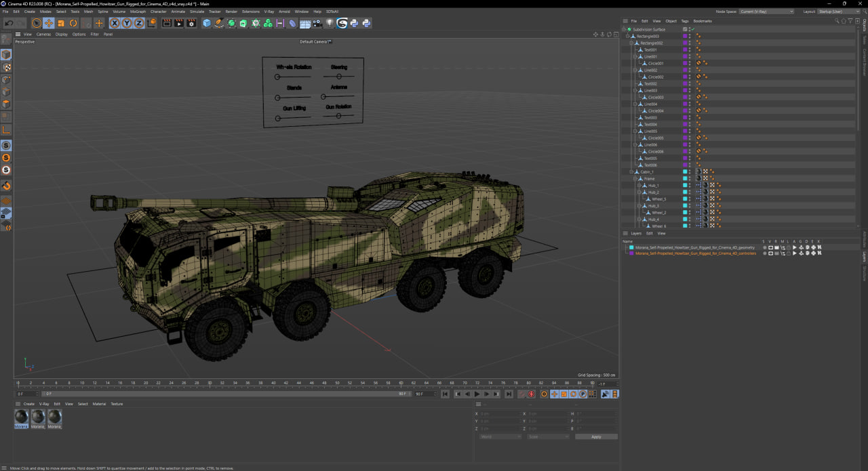Open the Layout dropdown
The height and width of the screenshot is (471, 868).
[x=840, y=12]
